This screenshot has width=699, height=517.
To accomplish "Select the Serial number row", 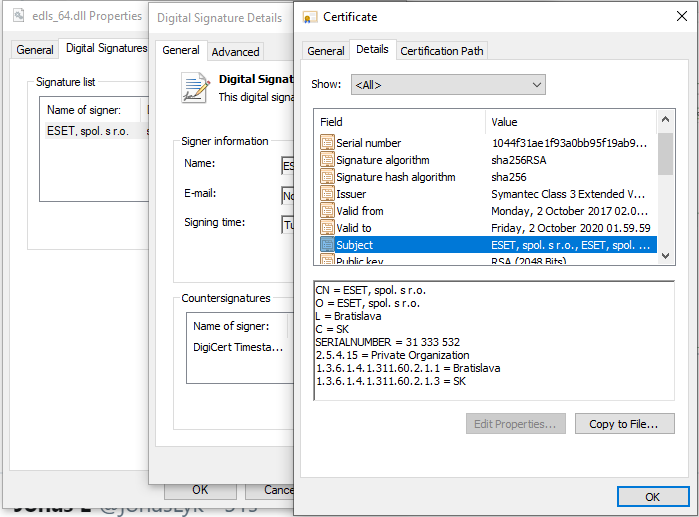I will [486, 143].
